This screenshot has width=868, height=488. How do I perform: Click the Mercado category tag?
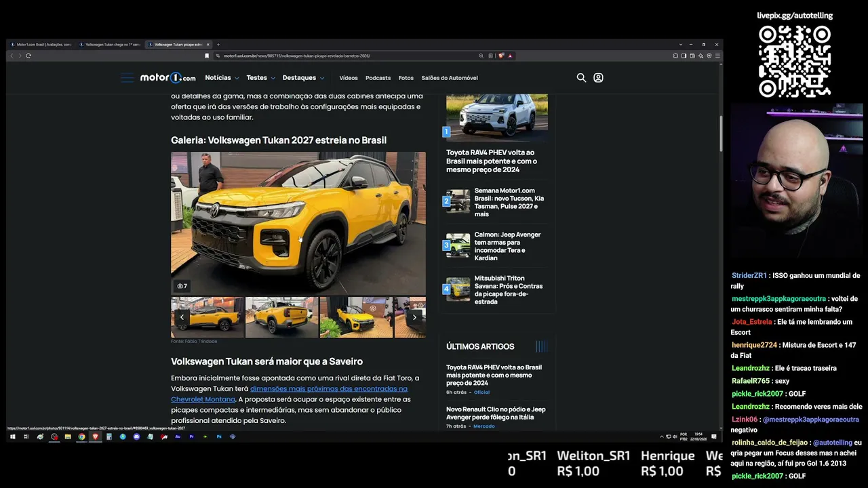coord(484,426)
